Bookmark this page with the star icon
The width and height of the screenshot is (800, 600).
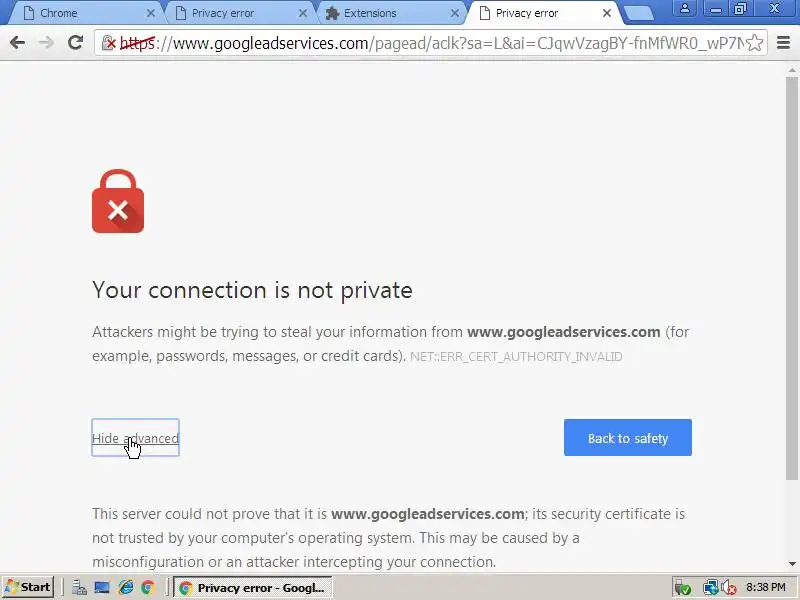[755, 43]
